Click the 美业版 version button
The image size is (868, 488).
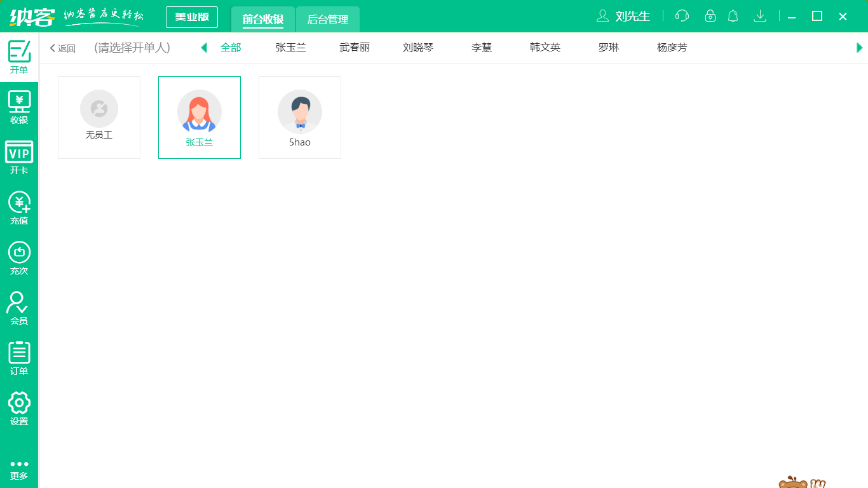191,17
